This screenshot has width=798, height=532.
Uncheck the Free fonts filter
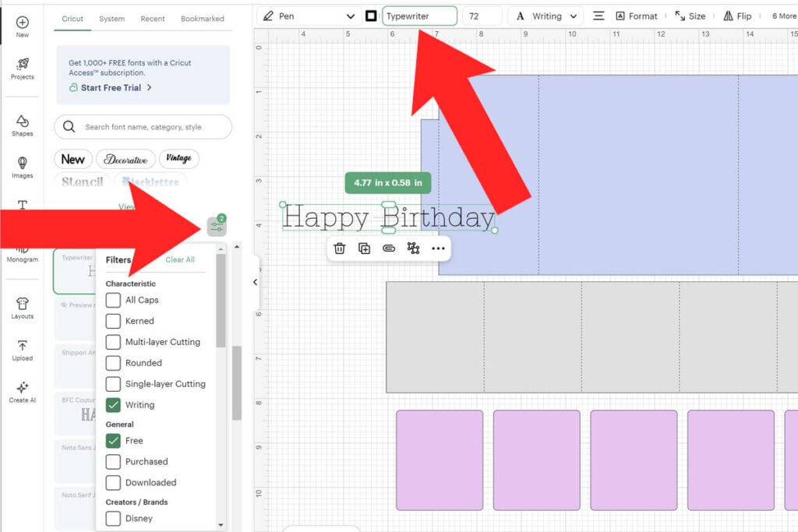pos(114,441)
